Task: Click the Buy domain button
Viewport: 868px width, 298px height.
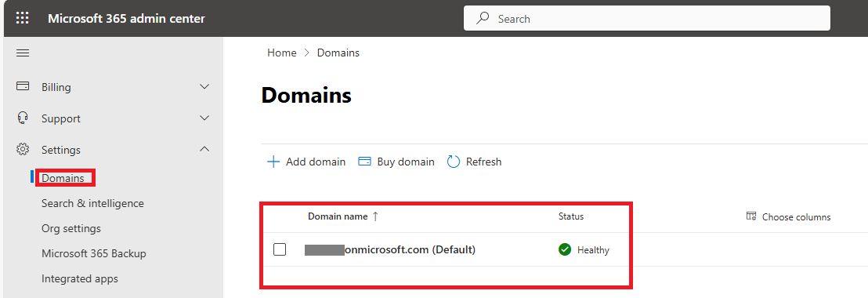Action: tap(396, 162)
